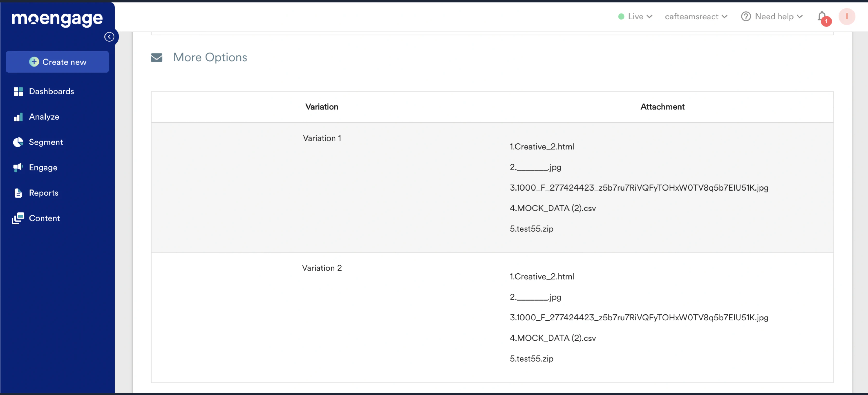This screenshot has width=868, height=395.
Task: Click the More Options envelope icon
Action: pyautogui.click(x=157, y=58)
